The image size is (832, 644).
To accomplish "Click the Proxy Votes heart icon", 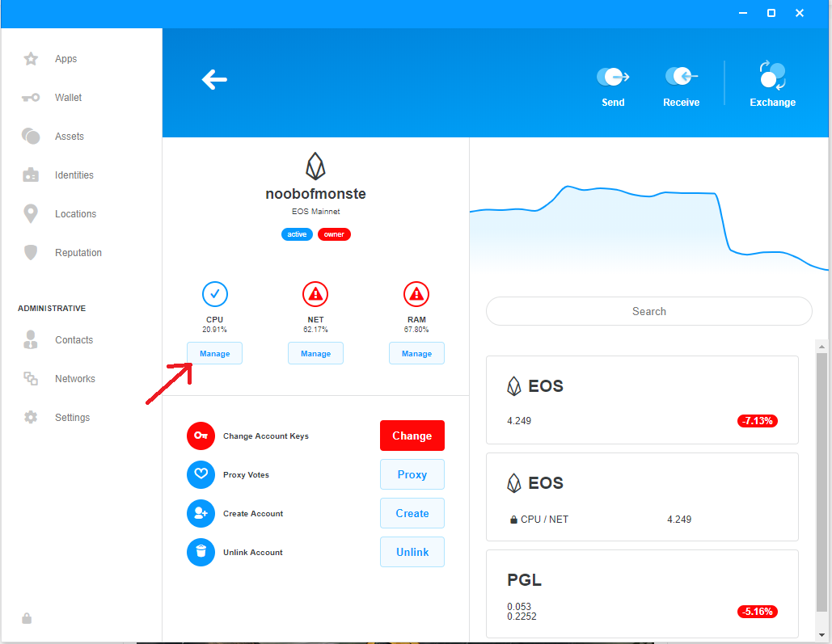I will pos(201,474).
